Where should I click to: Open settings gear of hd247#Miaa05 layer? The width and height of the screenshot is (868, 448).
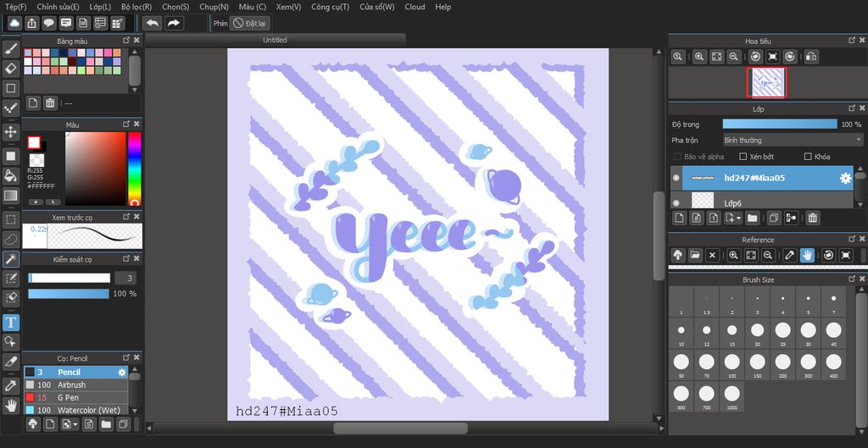(x=845, y=178)
